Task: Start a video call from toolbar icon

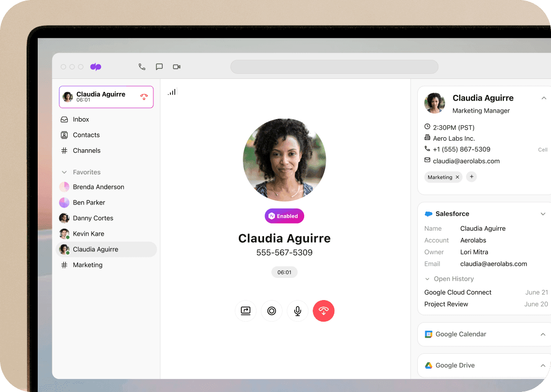Action: coord(176,67)
